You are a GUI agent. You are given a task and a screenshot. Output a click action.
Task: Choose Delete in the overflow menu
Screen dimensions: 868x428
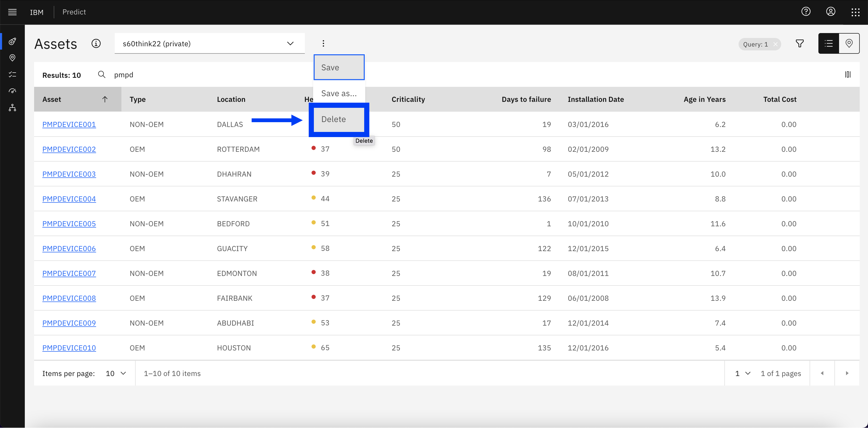pyautogui.click(x=339, y=119)
